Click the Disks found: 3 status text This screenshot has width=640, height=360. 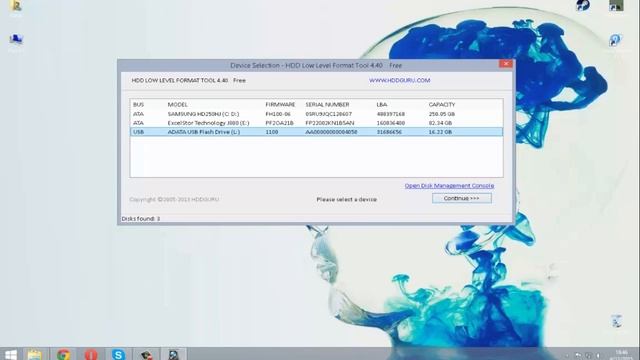coord(141,219)
